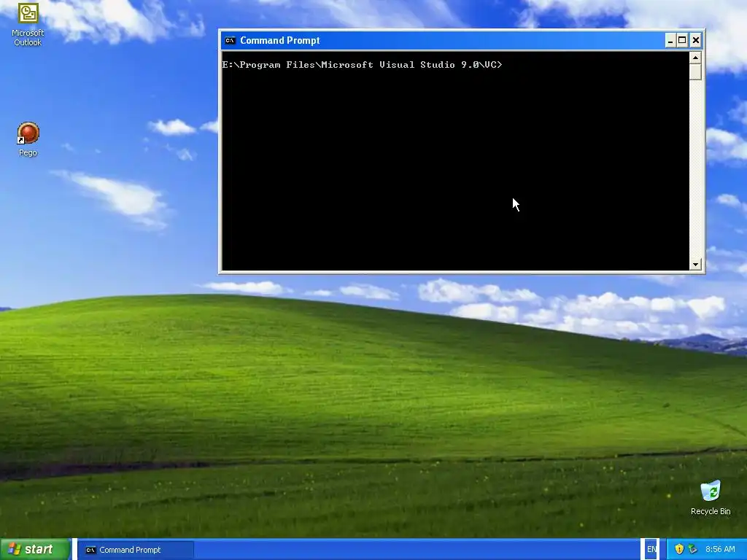Open the Command Prompt title bar icon menu

230,41
